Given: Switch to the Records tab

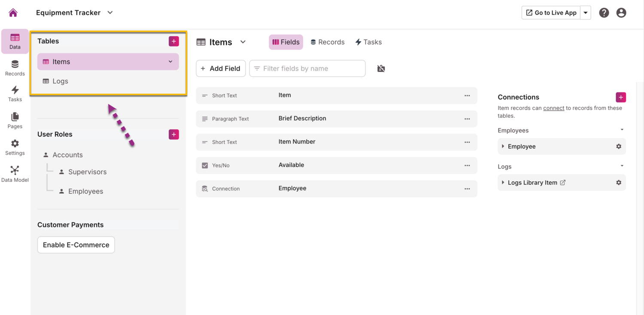Looking at the screenshot, I should click(327, 42).
